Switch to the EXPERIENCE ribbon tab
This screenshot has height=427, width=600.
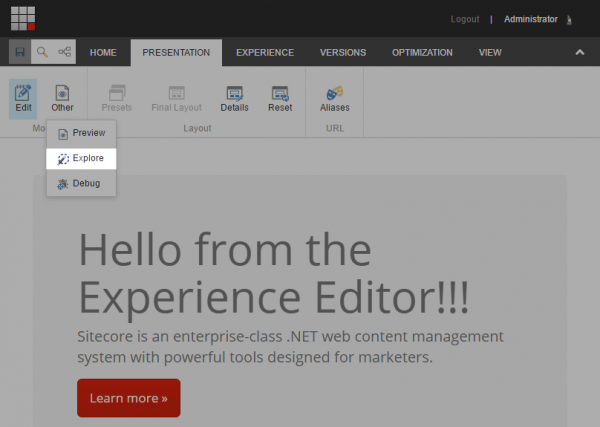tap(265, 52)
